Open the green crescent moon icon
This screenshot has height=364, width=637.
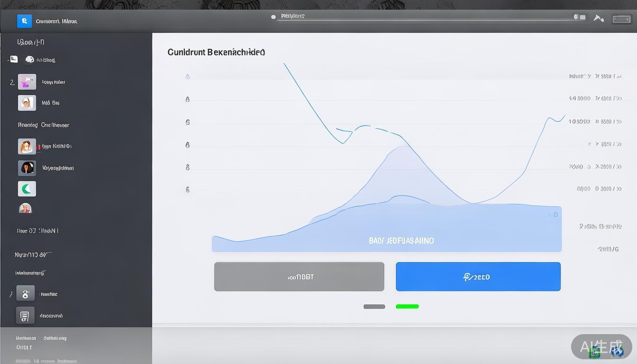click(x=27, y=189)
